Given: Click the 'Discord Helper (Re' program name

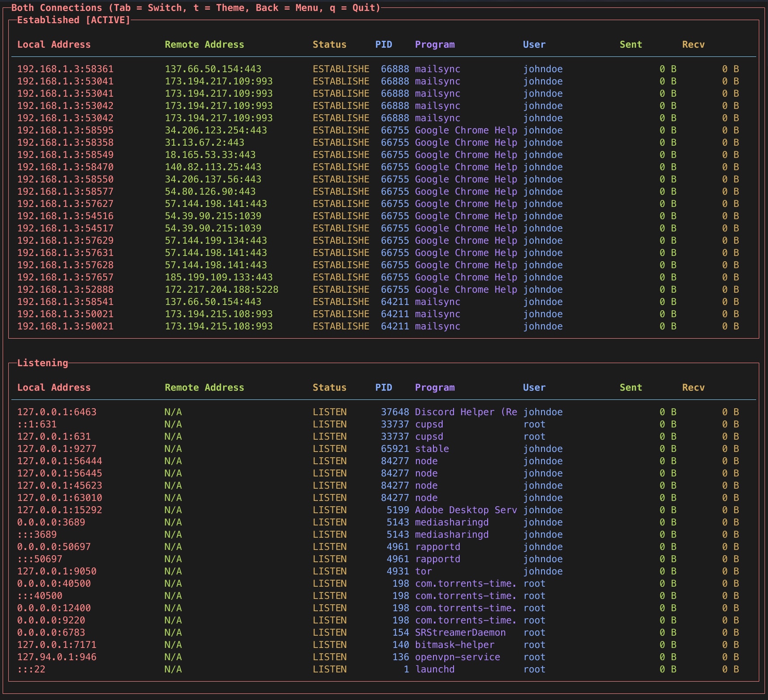Looking at the screenshot, I should coord(466,412).
